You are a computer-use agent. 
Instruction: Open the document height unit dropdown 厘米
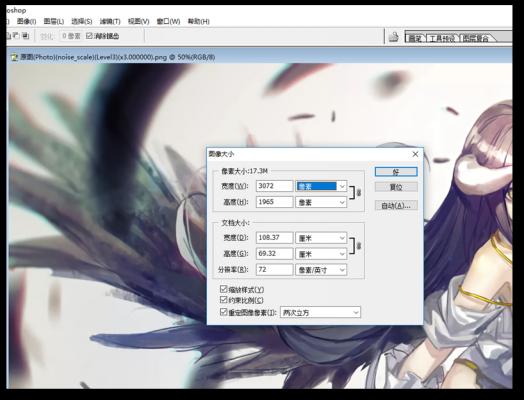click(x=321, y=254)
